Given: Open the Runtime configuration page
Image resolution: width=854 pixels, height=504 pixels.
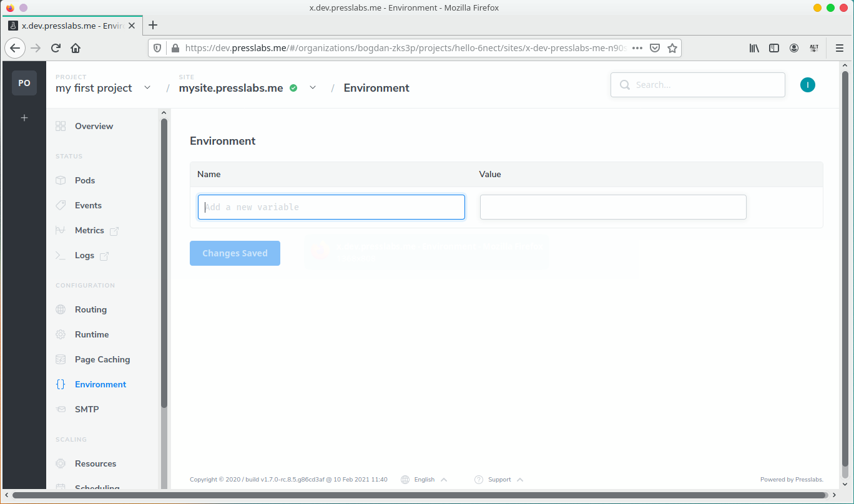Looking at the screenshot, I should 92,334.
